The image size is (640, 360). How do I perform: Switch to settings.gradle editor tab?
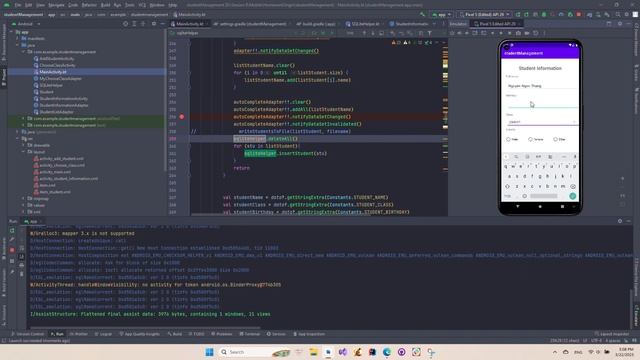[x=251, y=24]
